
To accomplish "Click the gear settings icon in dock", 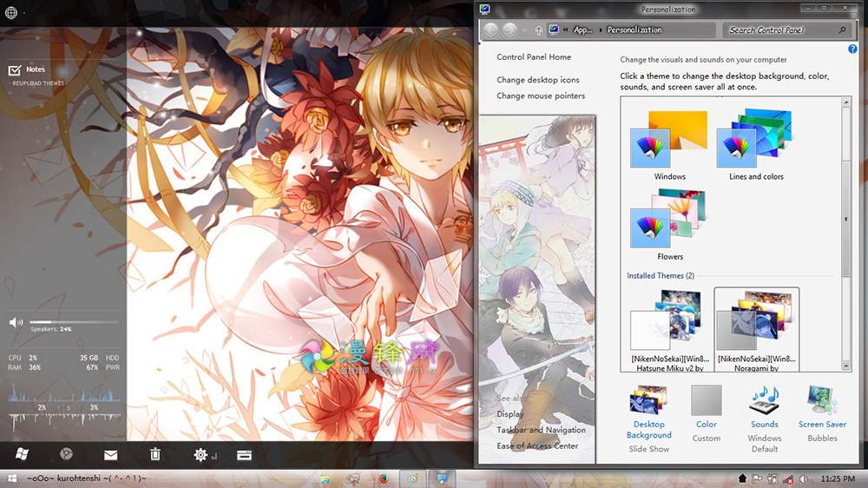I will coord(201,454).
